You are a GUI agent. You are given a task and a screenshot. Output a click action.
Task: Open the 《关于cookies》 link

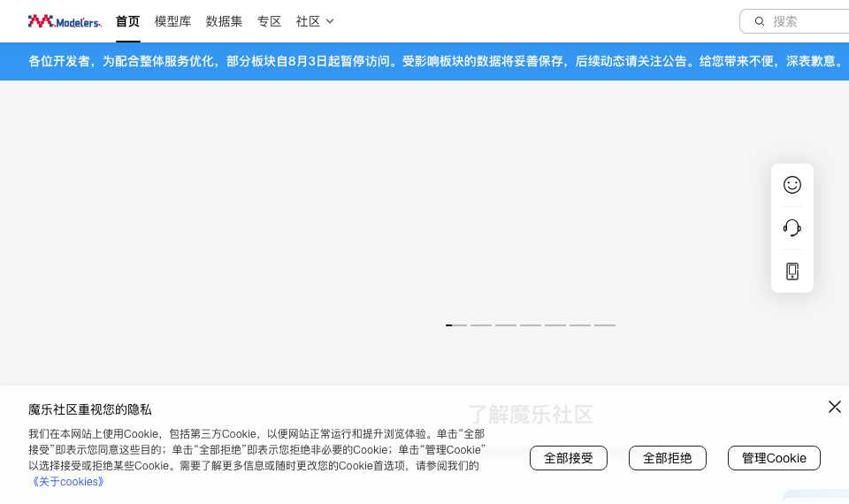[x=66, y=481]
